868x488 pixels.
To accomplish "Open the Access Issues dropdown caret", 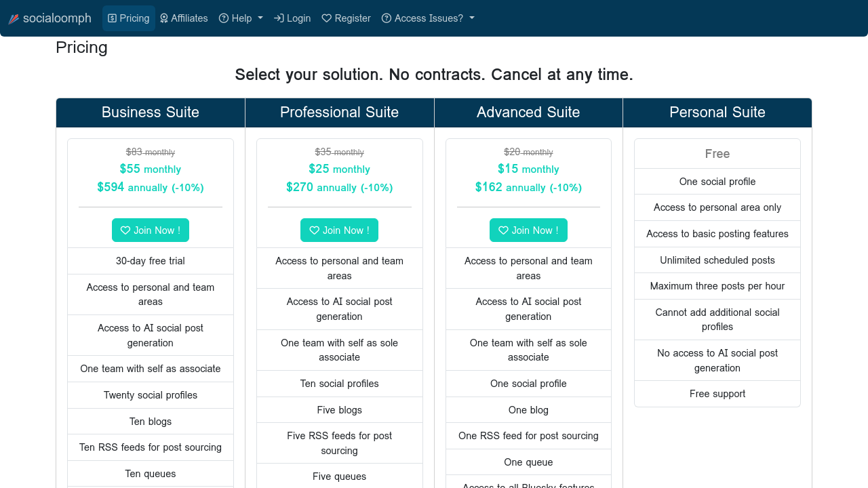I will coord(472,18).
